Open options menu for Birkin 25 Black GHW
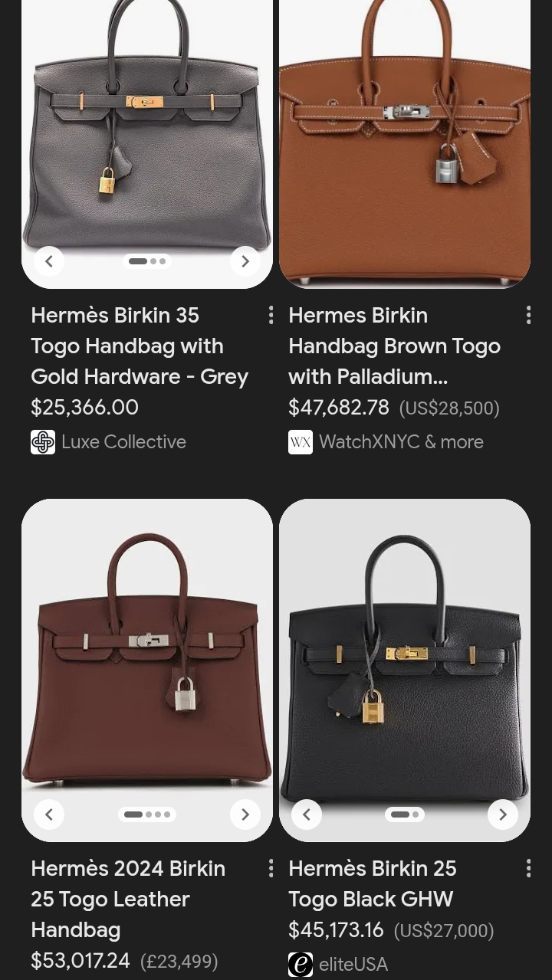Viewport: 552px width, 980px height. click(528, 868)
